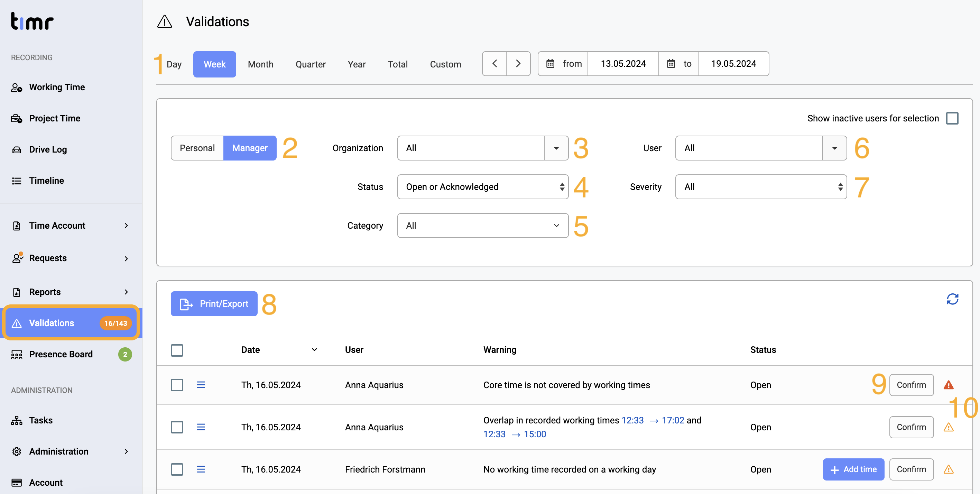This screenshot has width=980, height=494.
Task: Click severity icon on Friedrich Forstmann row
Action: point(949,469)
